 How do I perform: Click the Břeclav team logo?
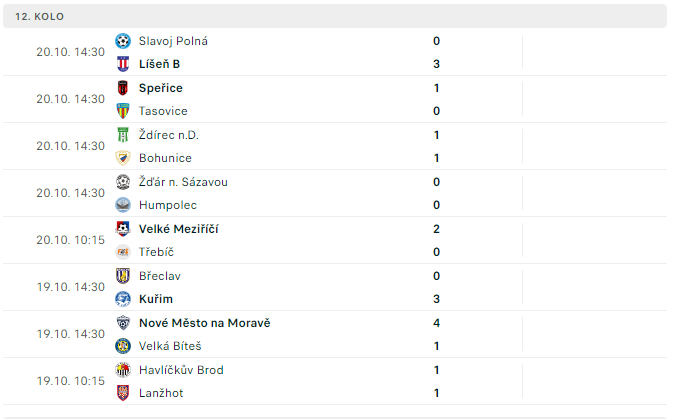(x=123, y=276)
